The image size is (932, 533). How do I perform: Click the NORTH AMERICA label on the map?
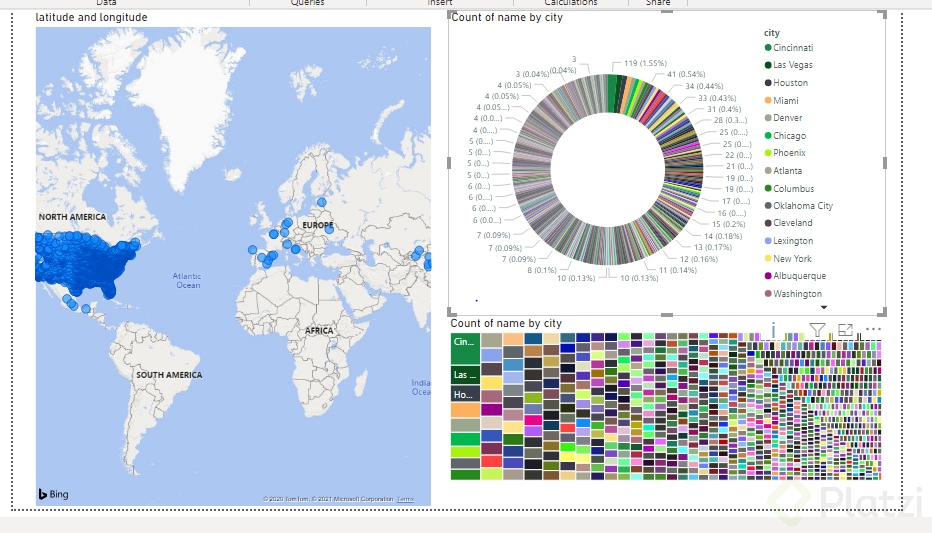73,217
